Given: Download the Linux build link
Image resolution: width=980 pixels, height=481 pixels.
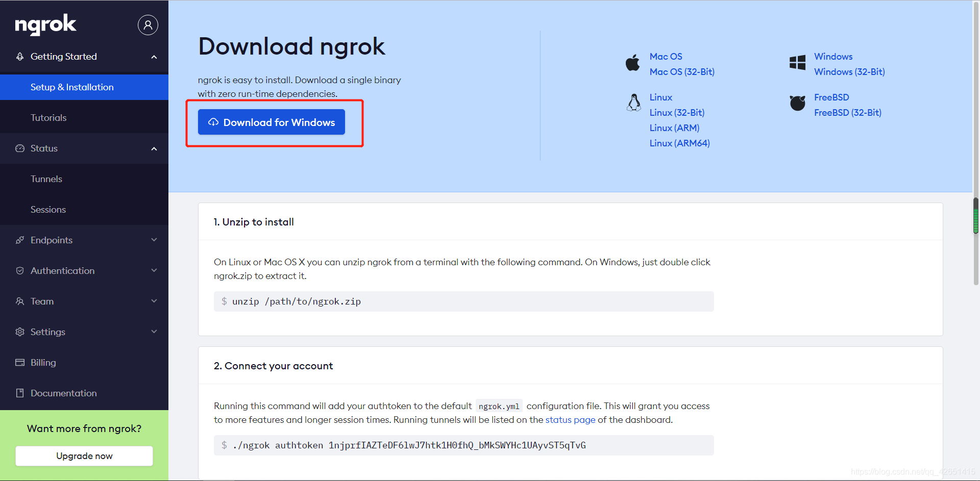Looking at the screenshot, I should point(660,97).
